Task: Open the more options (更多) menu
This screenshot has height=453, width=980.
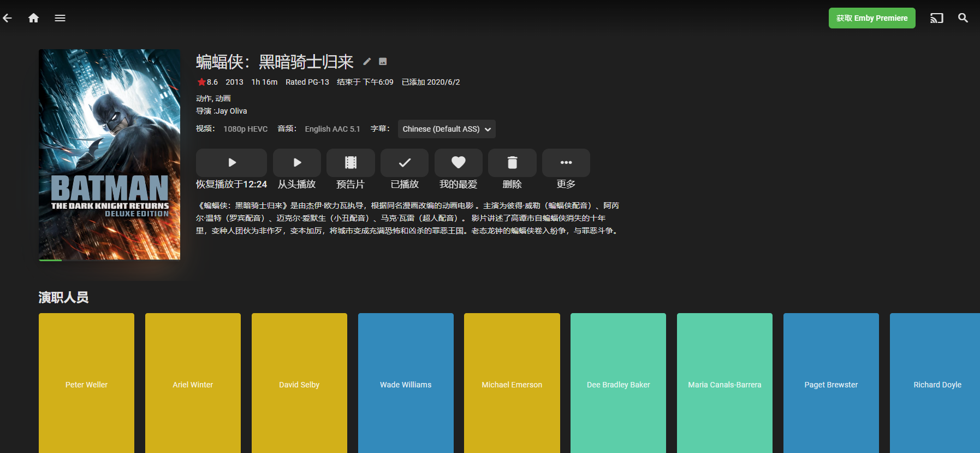Action: 566,163
